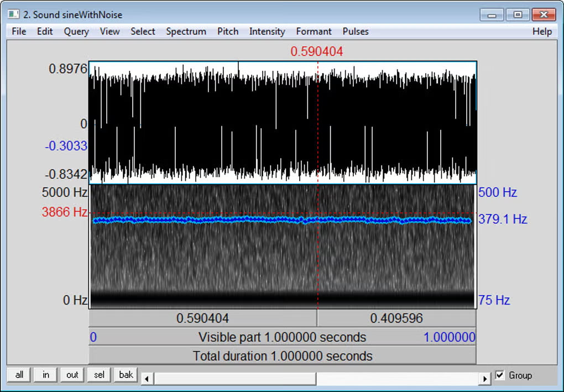Click the 0.8976 maximum amplitude label
Image resolution: width=564 pixels, height=392 pixels.
(68, 69)
